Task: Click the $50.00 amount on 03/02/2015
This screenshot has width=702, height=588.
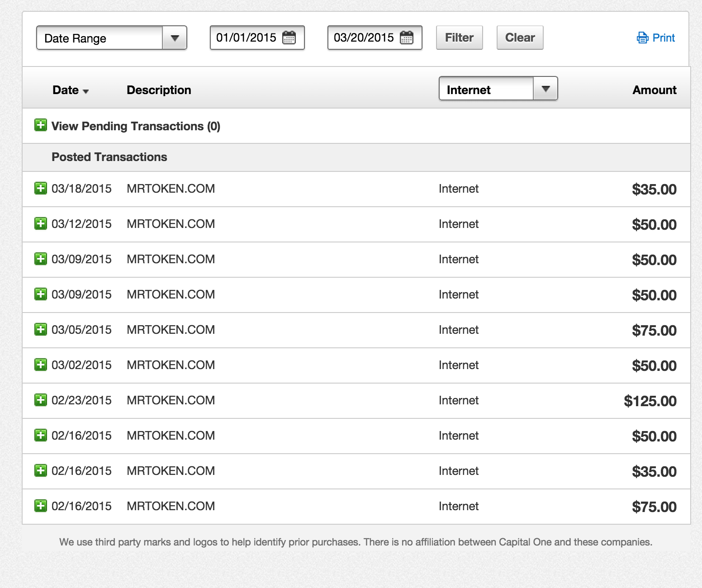Action: coord(654,365)
